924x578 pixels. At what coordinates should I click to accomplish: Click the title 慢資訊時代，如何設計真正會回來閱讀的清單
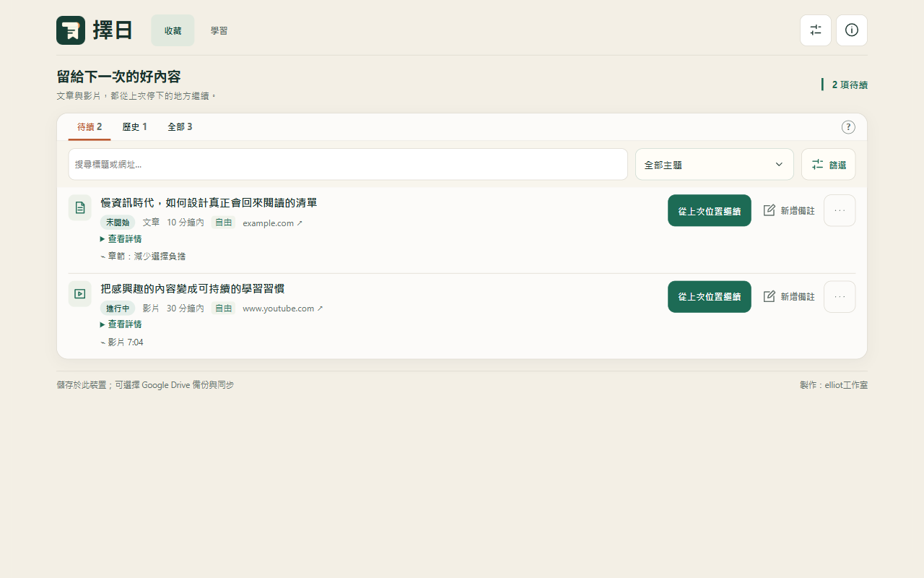click(x=209, y=203)
